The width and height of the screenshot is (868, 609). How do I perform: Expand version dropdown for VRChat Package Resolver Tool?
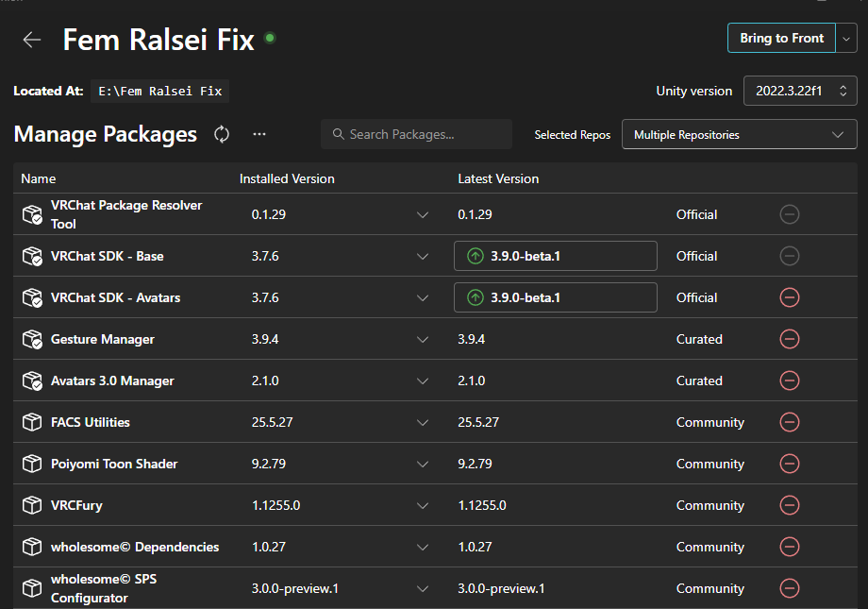point(423,215)
